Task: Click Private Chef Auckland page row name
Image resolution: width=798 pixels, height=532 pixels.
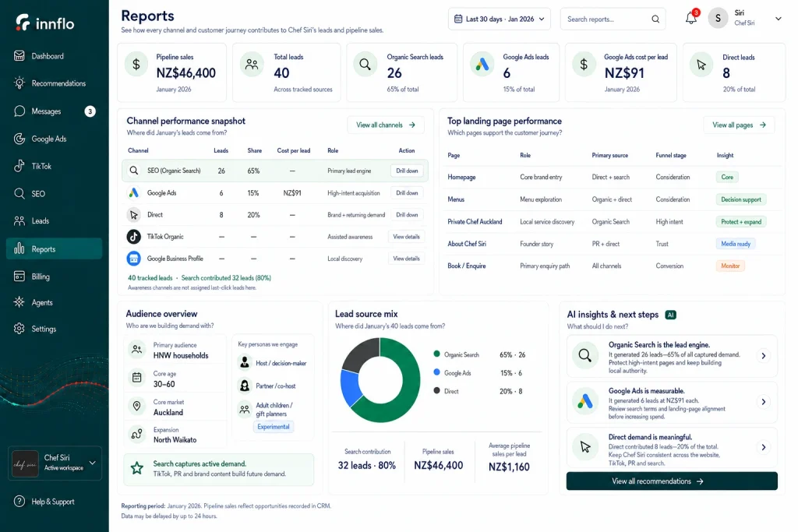Action: coord(475,222)
